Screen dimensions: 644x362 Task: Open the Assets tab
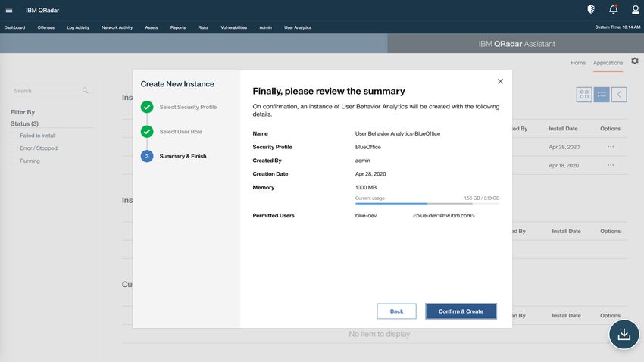click(152, 27)
